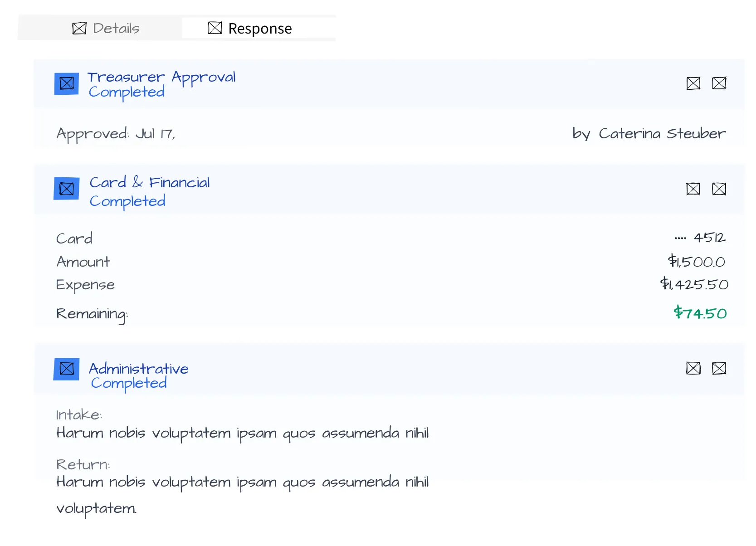Select the edit icon on Administrative section

693,369
